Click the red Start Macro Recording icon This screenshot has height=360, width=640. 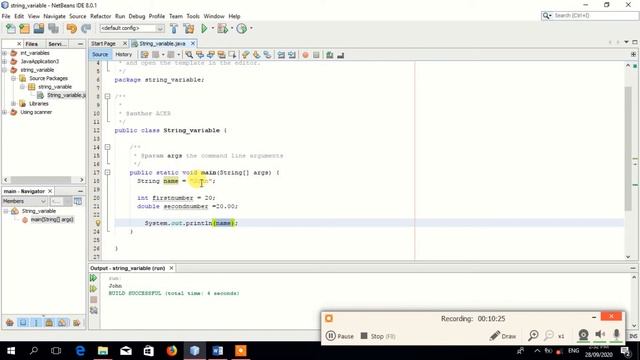tap(305, 55)
